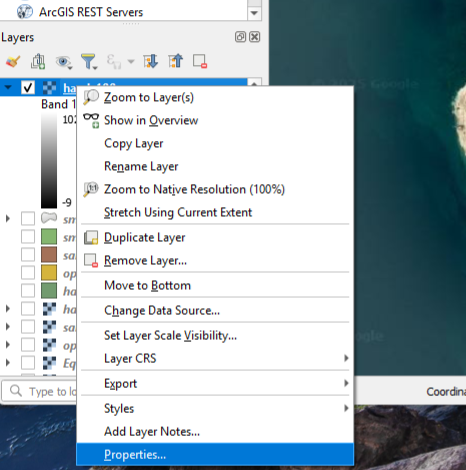Open Manage Map Themes eye icon
Image resolution: width=466 pixels, height=470 pixels.
tap(63, 62)
